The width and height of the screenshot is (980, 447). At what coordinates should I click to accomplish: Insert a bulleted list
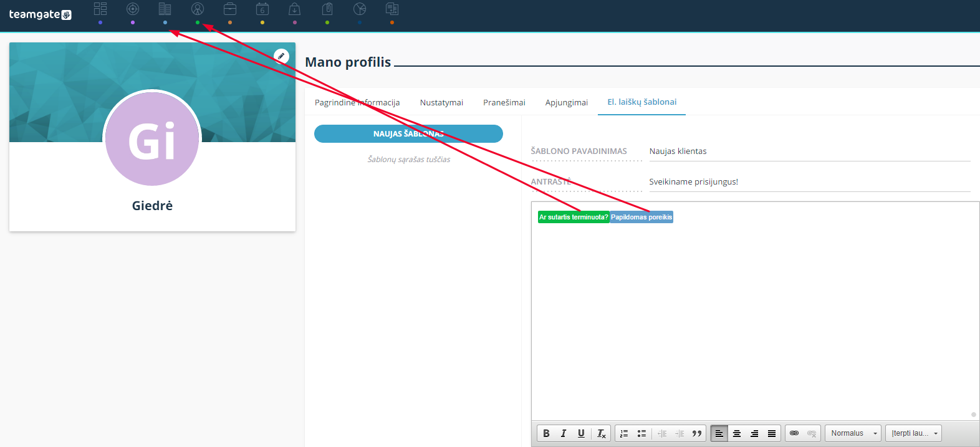click(x=641, y=433)
